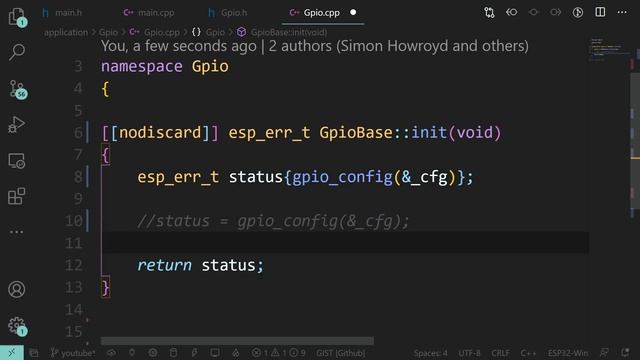The height and width of the screenshot is (360, 640).
Task: Split the editor to the right
Action: [x=600, y=12]
